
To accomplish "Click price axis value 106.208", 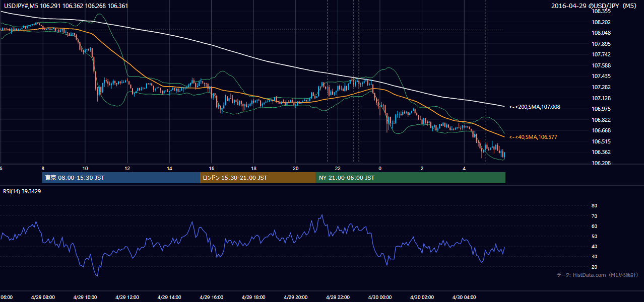I will (601, 163).
